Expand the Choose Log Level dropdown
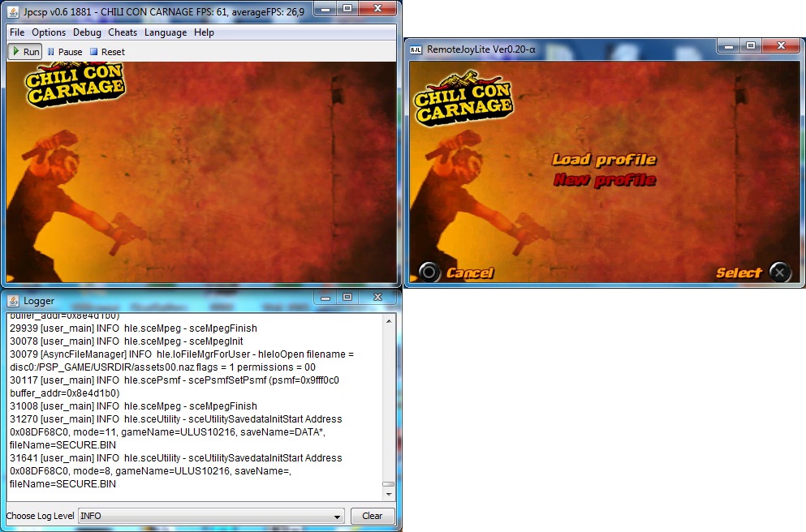Image resolution: width=806 pixels, height=532 pixels. pos(338,517)
